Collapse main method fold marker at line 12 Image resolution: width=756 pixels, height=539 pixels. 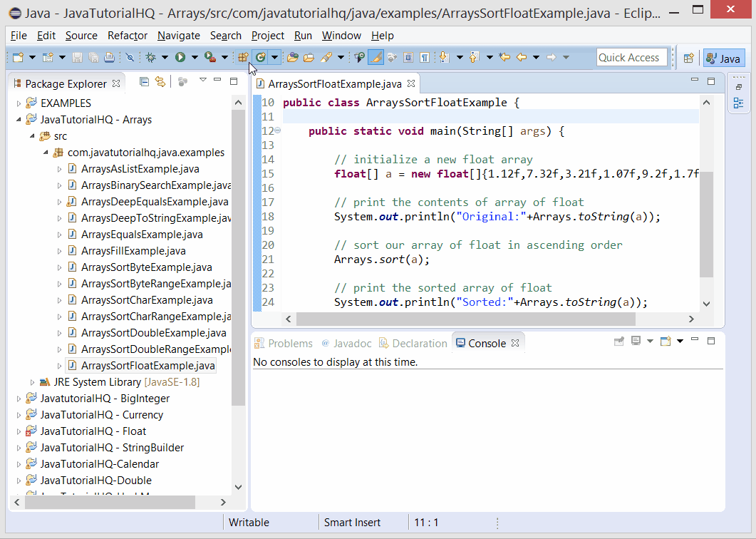pyautogui.click(x=278, y=130)
